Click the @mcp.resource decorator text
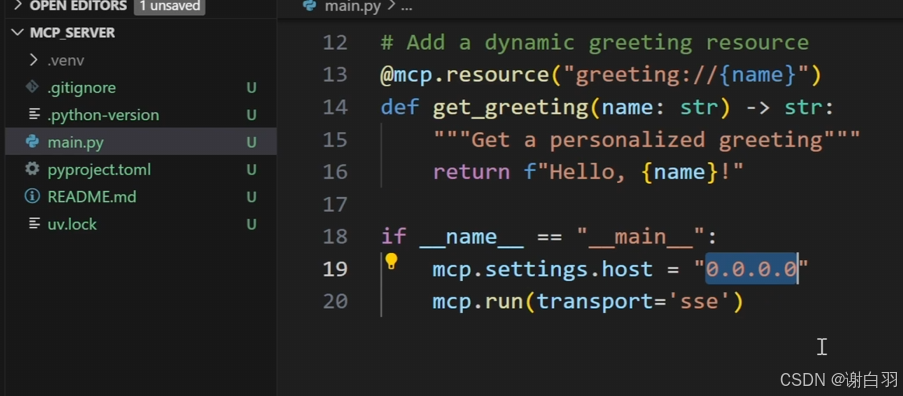The height and width of the screenshot is (396, 903). pos(464,75)
